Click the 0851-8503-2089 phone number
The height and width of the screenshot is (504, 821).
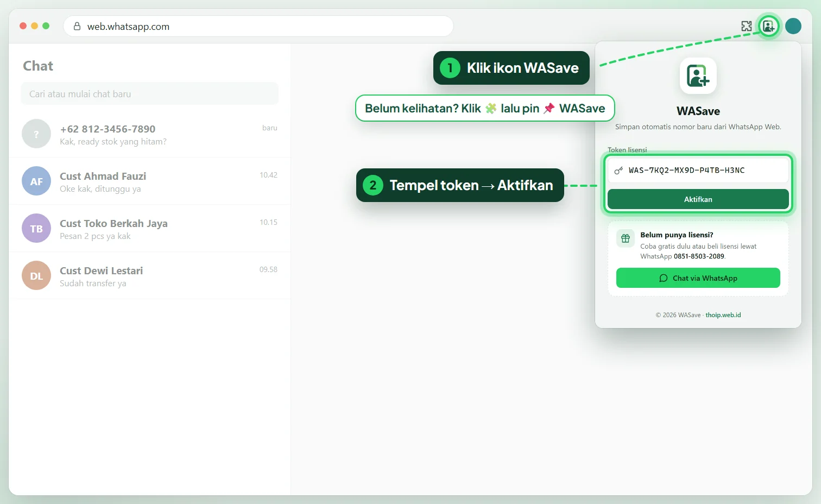pos(699,256)
